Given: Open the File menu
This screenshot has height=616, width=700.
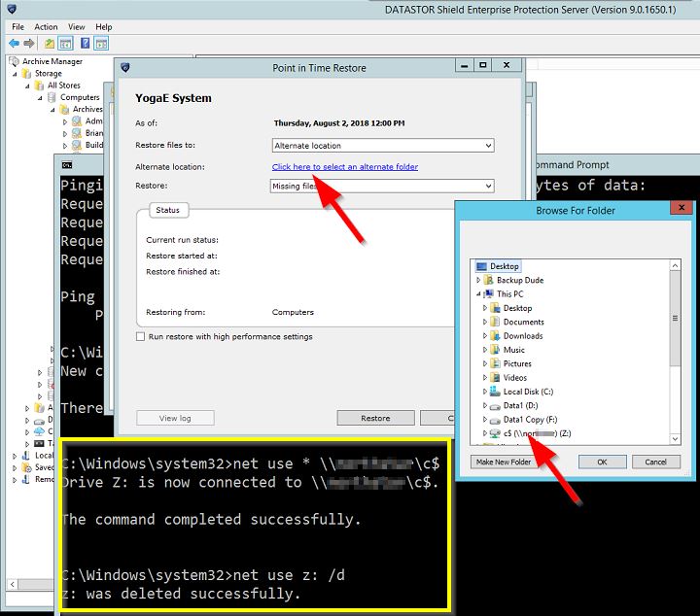Looking at the screenshot, I should point(17,27).
